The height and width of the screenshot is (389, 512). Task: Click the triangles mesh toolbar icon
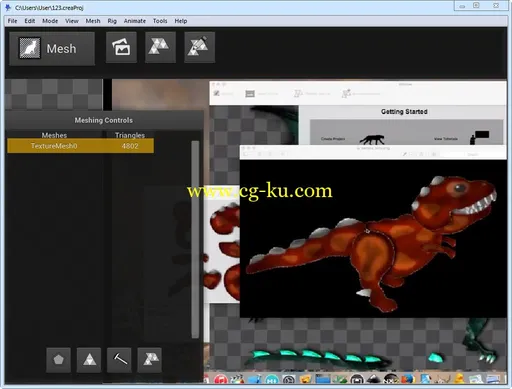point(160,47)
